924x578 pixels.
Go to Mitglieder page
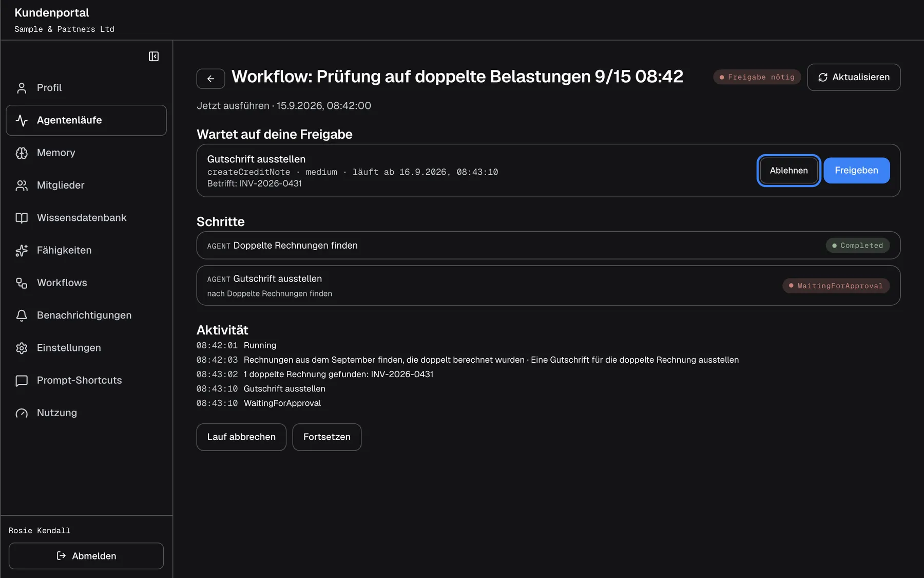(86, 185)
